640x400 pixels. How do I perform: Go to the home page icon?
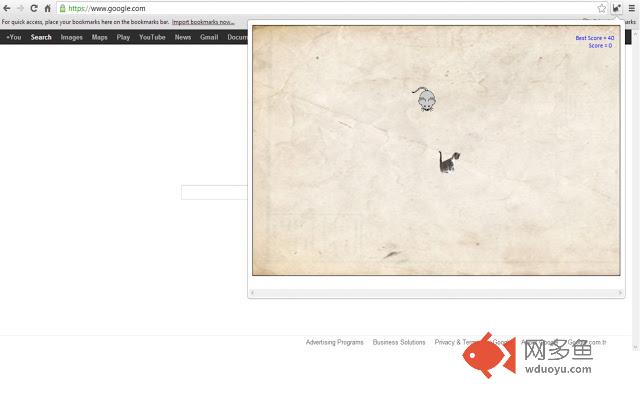(48, 8)
